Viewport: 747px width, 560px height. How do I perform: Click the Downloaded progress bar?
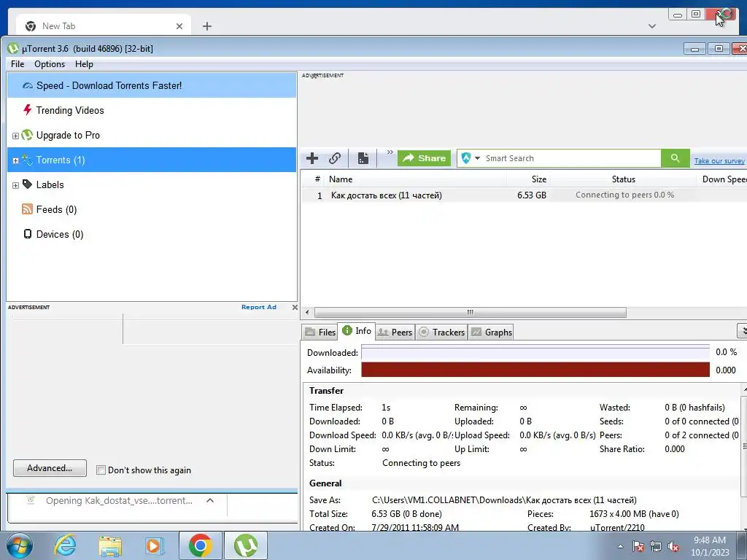535,353
